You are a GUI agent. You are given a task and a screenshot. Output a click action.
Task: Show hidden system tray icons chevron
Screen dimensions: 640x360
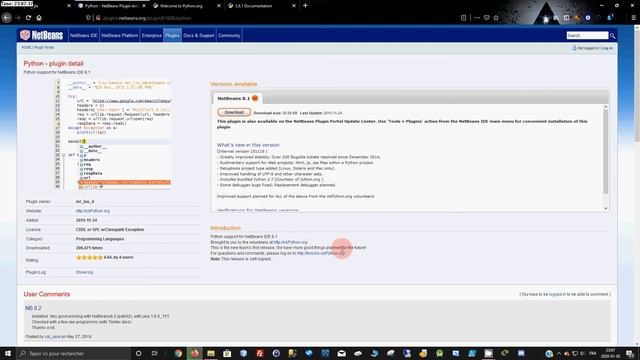coord(559,353)
